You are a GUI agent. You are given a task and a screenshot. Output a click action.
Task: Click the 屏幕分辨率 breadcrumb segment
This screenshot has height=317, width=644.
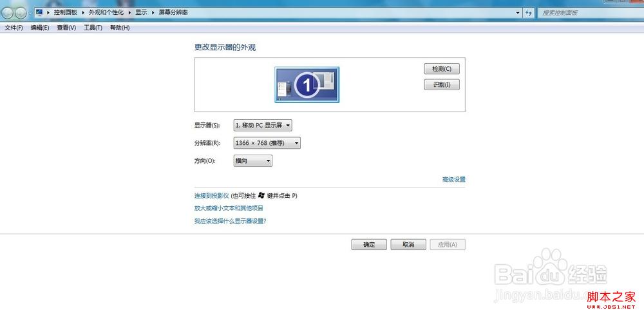[173, 13]
